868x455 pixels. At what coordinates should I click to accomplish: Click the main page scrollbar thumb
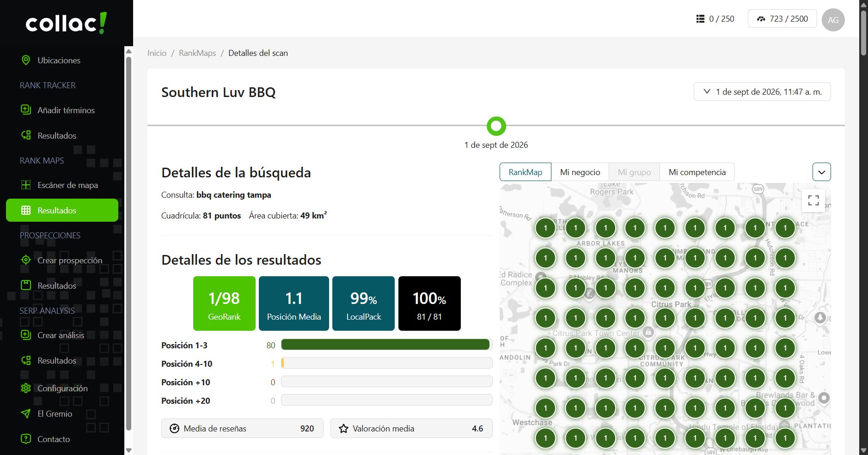point(863,32)
